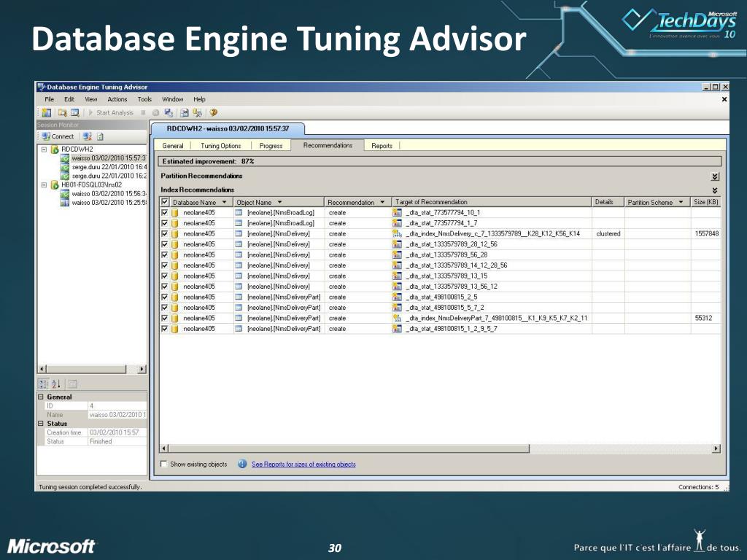Click the Stop Analysis square icon
747x560 pixels.
click(x=143, y=113)
